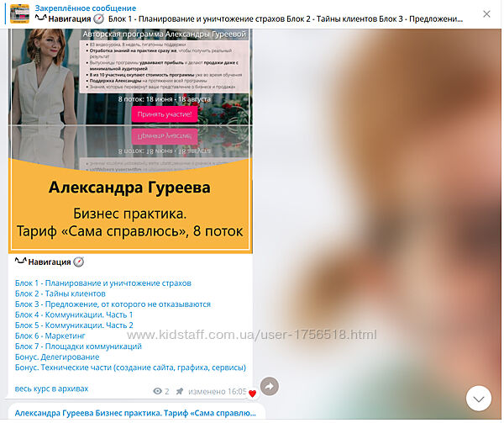The image size is (504, 423).
Task: Open the pinned message thumbnail
Action: tap(19, 13)
